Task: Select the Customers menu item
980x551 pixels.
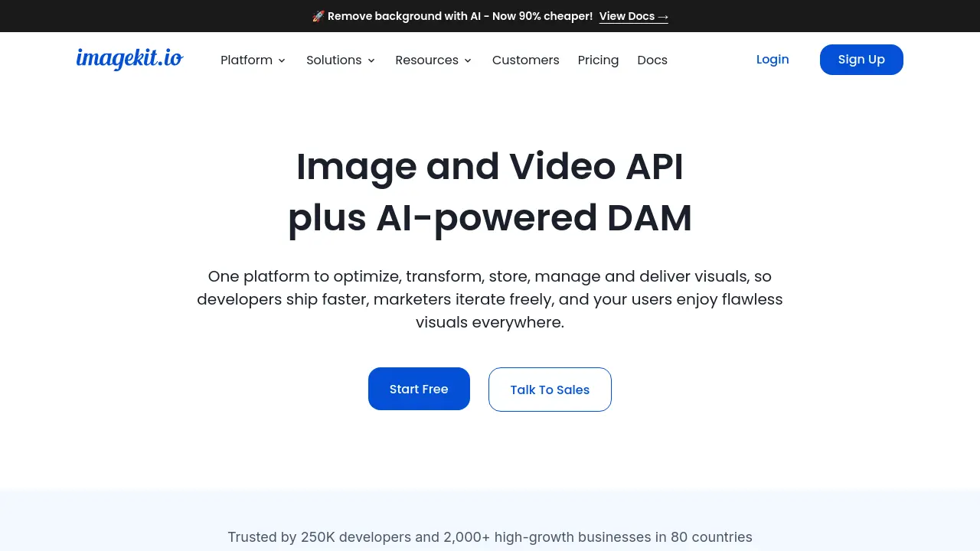Action: (526, 60)
